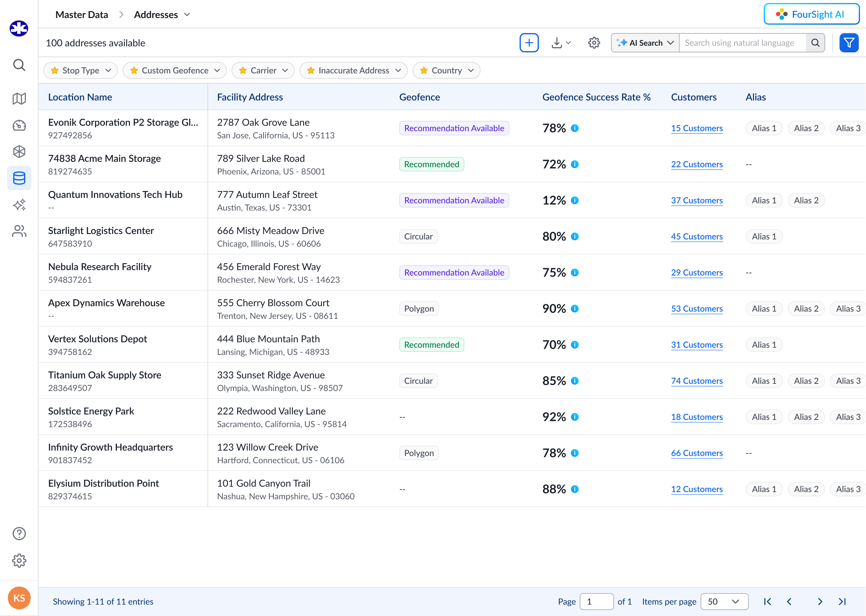866x616 pixels.
Task: Open the FourSight AI button
Action: [x=812, y=14]
